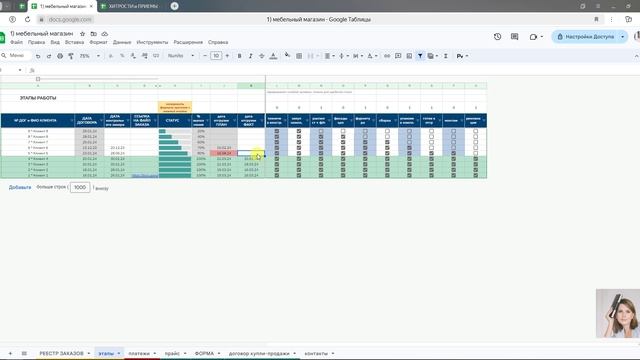Star the document next to title
The height and width of the screenshot is (360, 640).
click(x=82, y=34)
